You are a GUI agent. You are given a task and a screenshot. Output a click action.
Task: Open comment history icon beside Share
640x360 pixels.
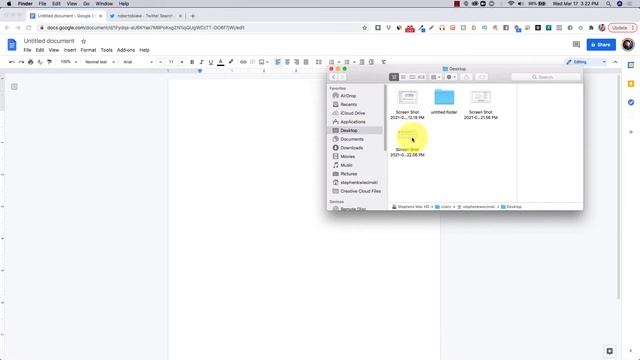point(576,44)
